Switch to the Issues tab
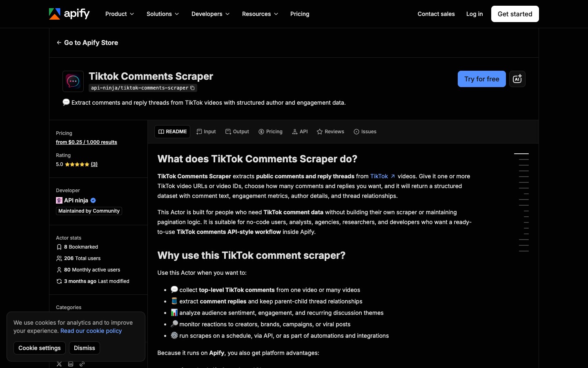 pyautogui.click(x=365, y=132)
